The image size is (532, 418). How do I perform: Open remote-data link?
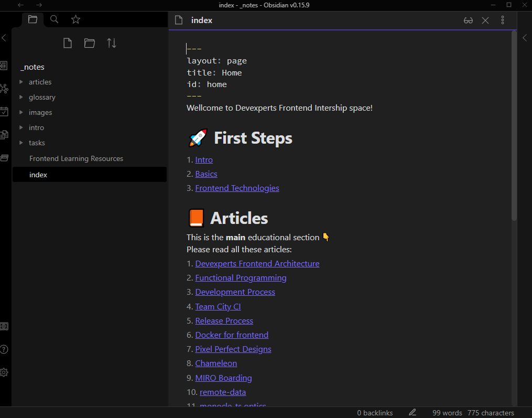[223, 392]
